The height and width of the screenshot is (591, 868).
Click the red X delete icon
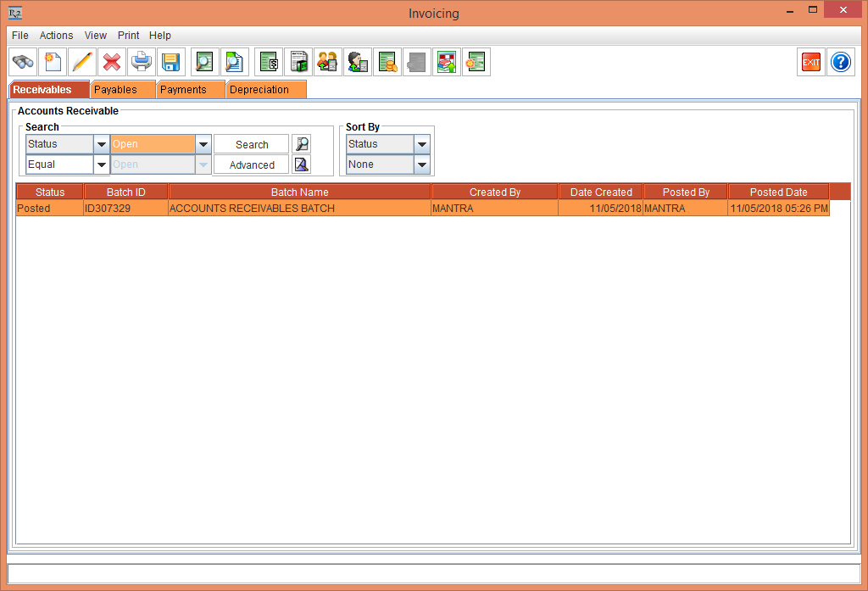point(112,62)
